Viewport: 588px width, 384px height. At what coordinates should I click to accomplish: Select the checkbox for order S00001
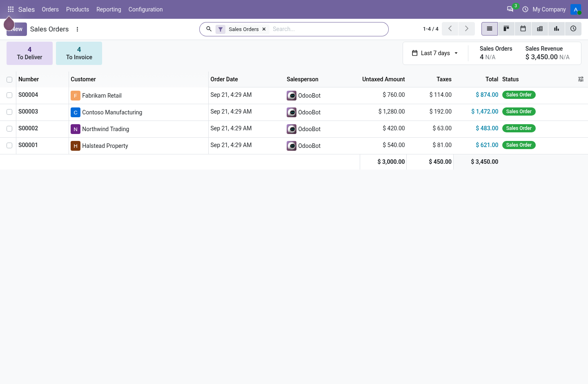(x=9, y=145)
